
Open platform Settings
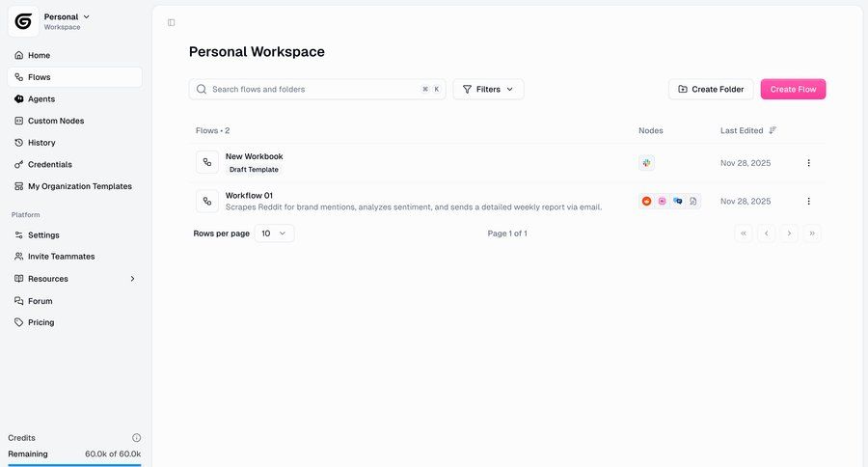74,234
